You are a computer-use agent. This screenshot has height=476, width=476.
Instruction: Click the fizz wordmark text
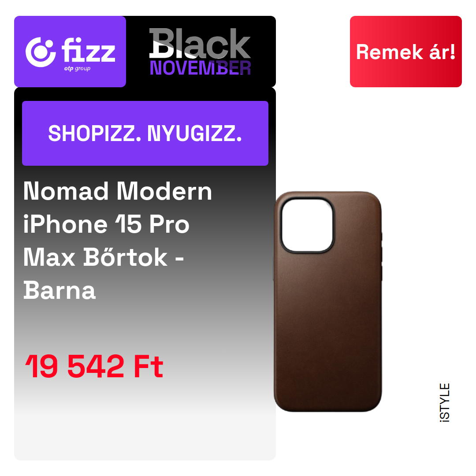89,50
